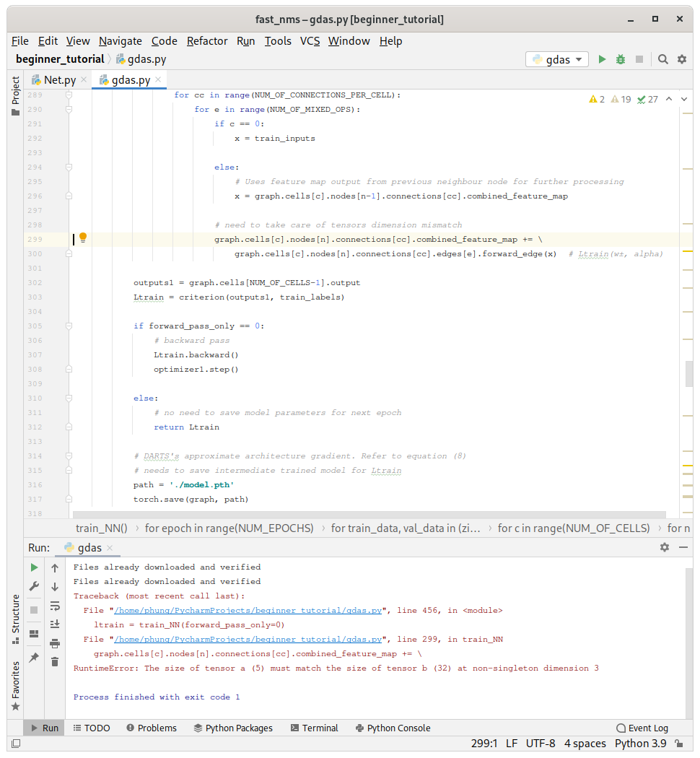Screen dimensions: 700x758
Task: Open the Terminal tool window
Action: pyautogui.click(x=314, y=728)
